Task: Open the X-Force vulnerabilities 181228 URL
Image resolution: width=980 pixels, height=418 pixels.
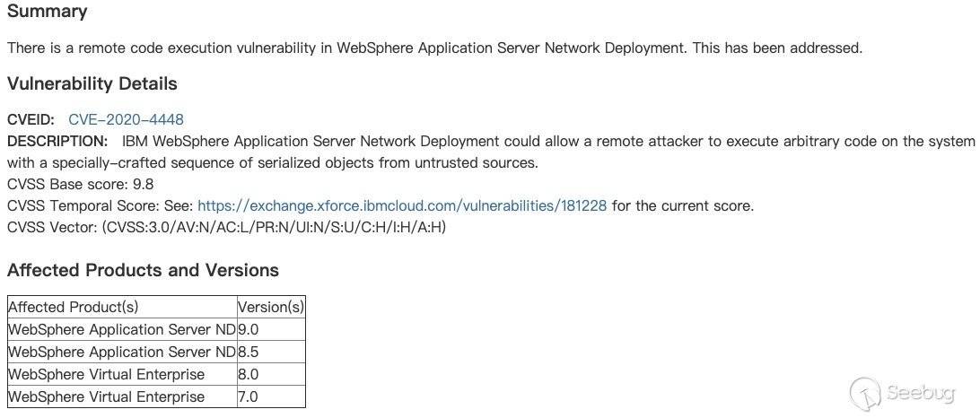Action: pos(402,205)
